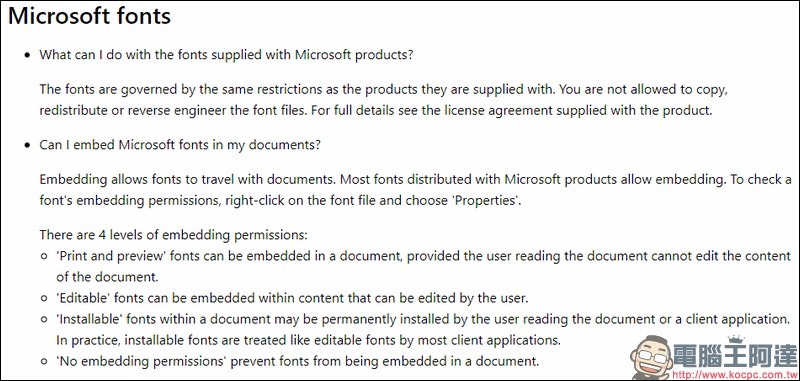Click the hollow bullet beside 'Print and preview'
800x381 pixels.
click(44, 257)
